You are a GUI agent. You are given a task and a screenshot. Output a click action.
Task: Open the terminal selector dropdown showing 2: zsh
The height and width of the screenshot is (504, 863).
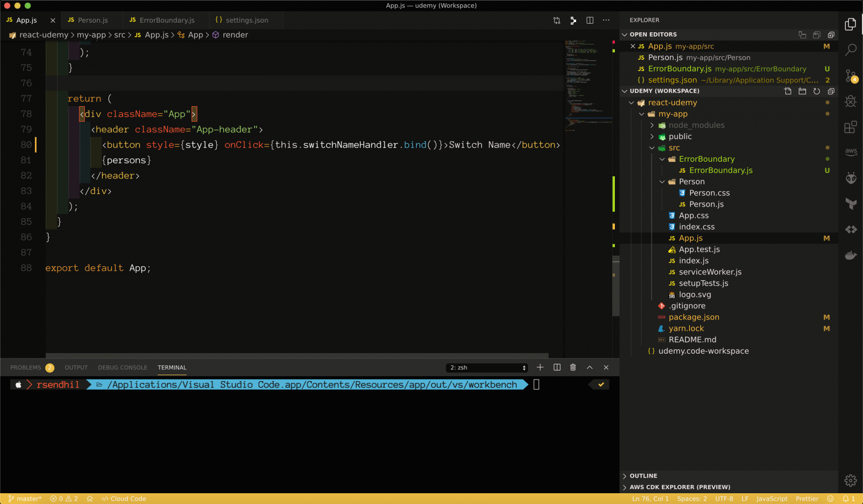[x=485, y=367]
